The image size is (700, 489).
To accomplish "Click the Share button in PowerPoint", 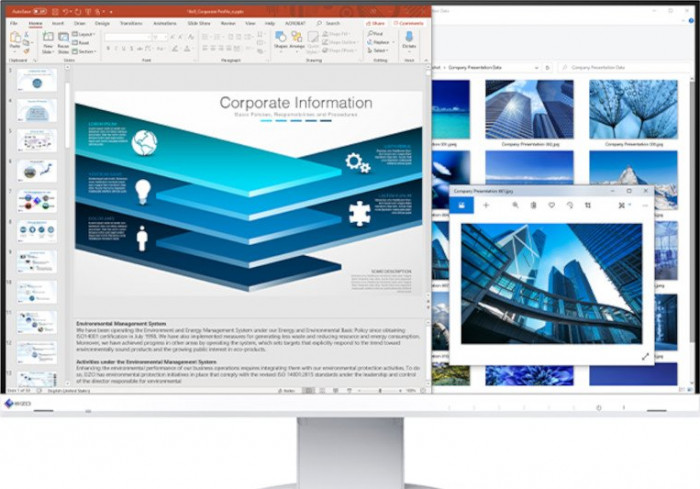I will [x=375, y=22].
